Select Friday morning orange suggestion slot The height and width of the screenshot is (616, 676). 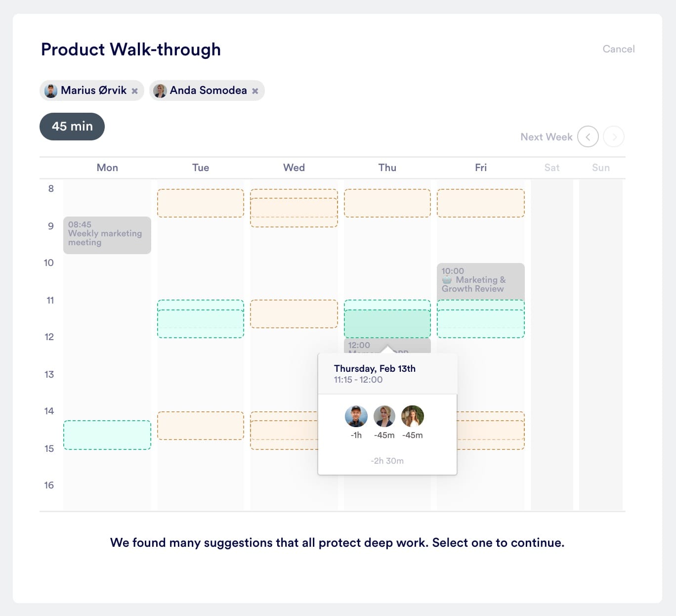pyautogui.click(x=481, y=203)
